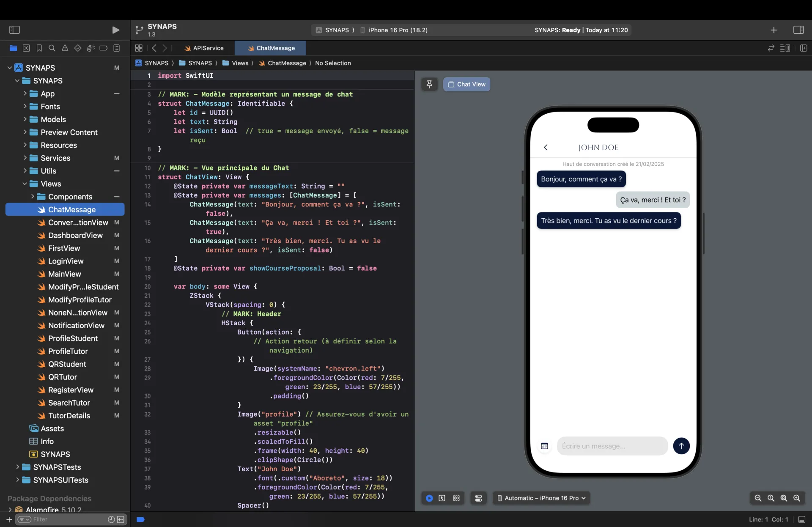The image size is (812, 527).
Task: Select the Chat View preview button
Action: click(x=466, y=84)
